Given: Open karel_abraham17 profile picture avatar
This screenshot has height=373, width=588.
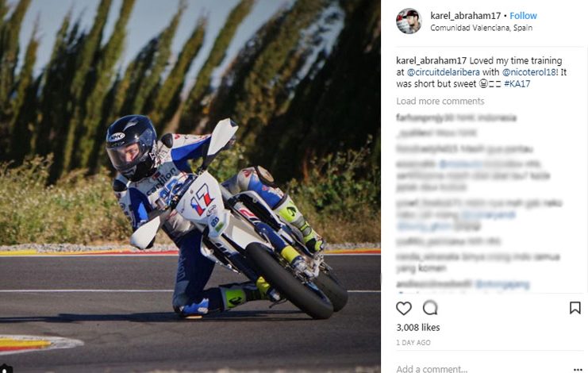Looking at the screenshot, I should point(409,21).
